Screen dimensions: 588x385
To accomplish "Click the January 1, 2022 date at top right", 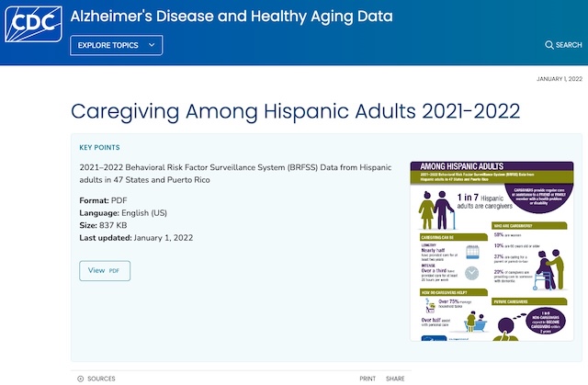I will coord(559,79).
